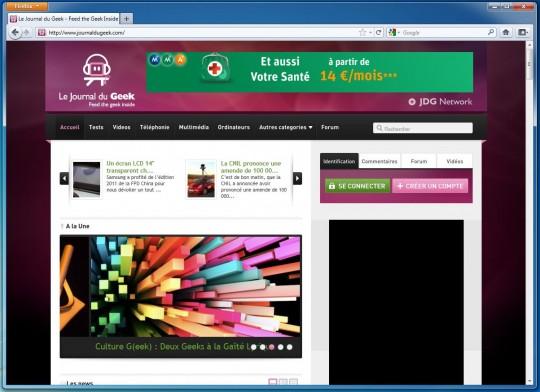This screenshot has height=392, width=540.
Task: Switch to sidebar Vidéos tab
Action: pyautogui.click(x=455, y=161)
